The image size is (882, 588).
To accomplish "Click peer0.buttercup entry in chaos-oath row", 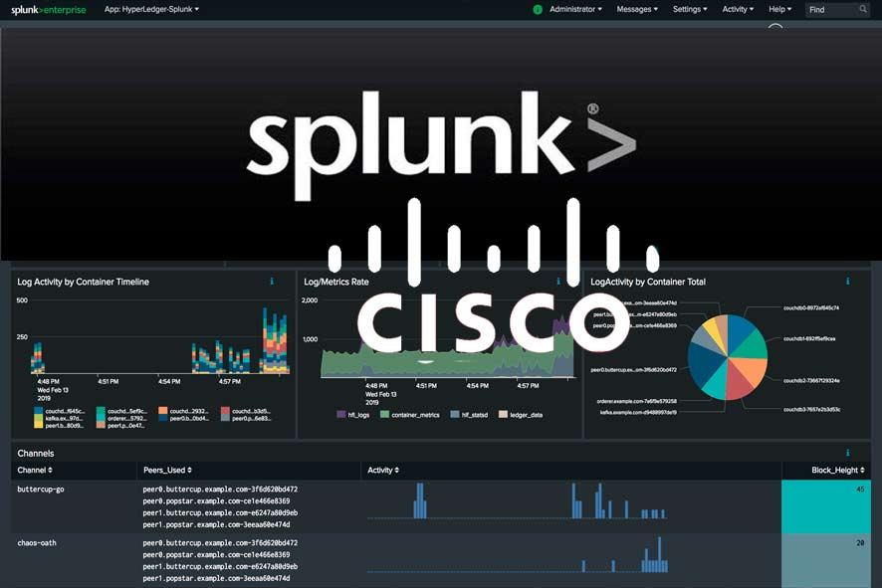I will (x=220, y=542).
